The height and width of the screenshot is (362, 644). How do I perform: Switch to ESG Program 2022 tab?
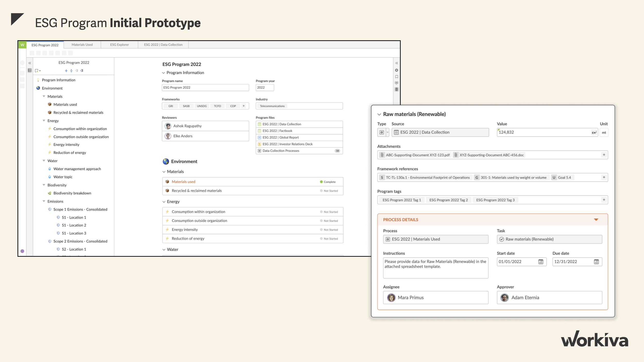(45, 45)
